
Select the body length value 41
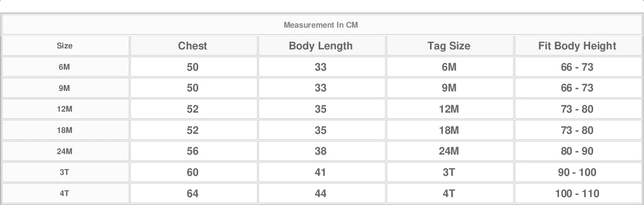(321, 172)
